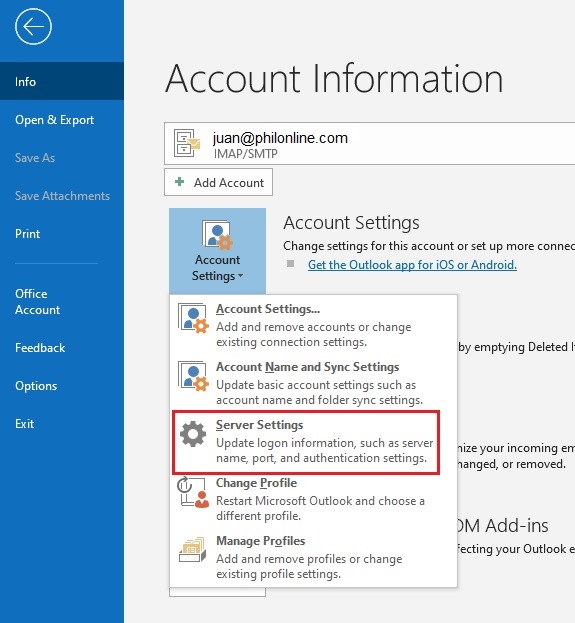Select Change Profile menu entry
This screenshot has height=623, width=575.
tap(313, 498)
